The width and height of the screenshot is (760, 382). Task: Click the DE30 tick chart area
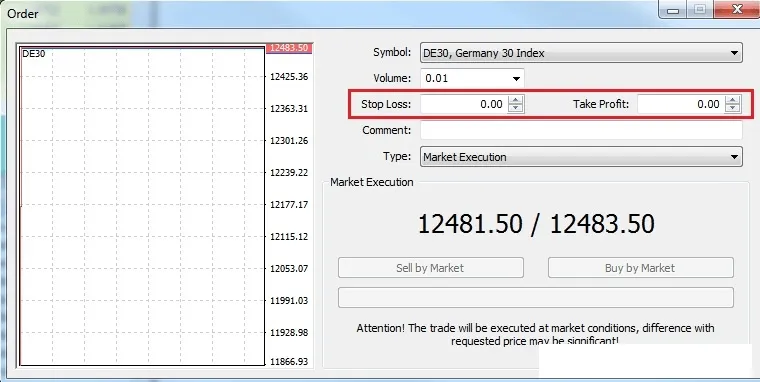tap(142, 206)
